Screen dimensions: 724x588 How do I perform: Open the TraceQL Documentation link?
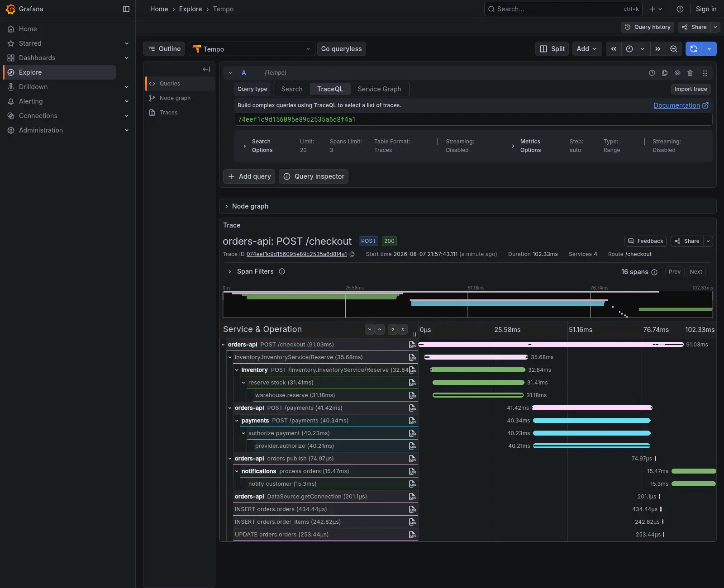click(x=681, y=105)
